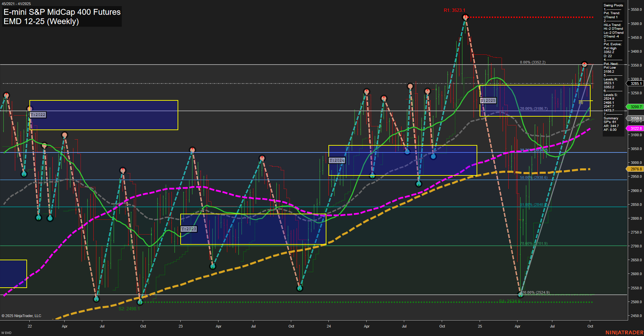This screenshot has width=644, height=336.
Task: Select the red swing high dot above Y:2024 box
Action: tap(366, 91)
